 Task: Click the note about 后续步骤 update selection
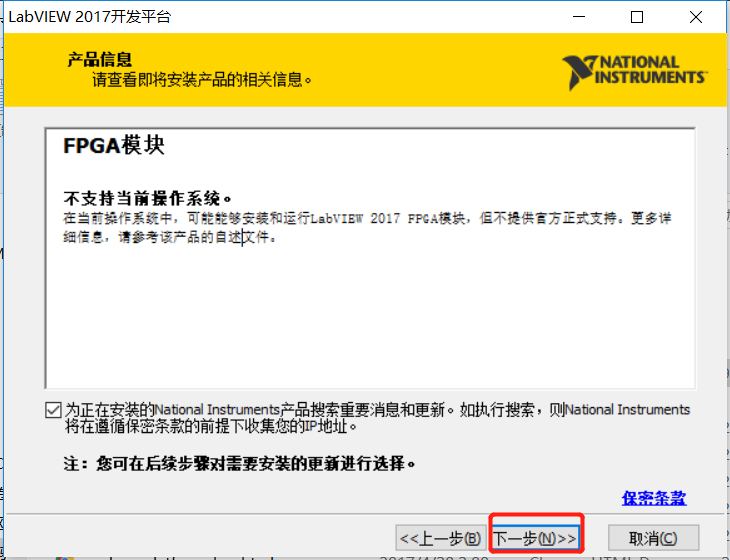click(239, 464)
